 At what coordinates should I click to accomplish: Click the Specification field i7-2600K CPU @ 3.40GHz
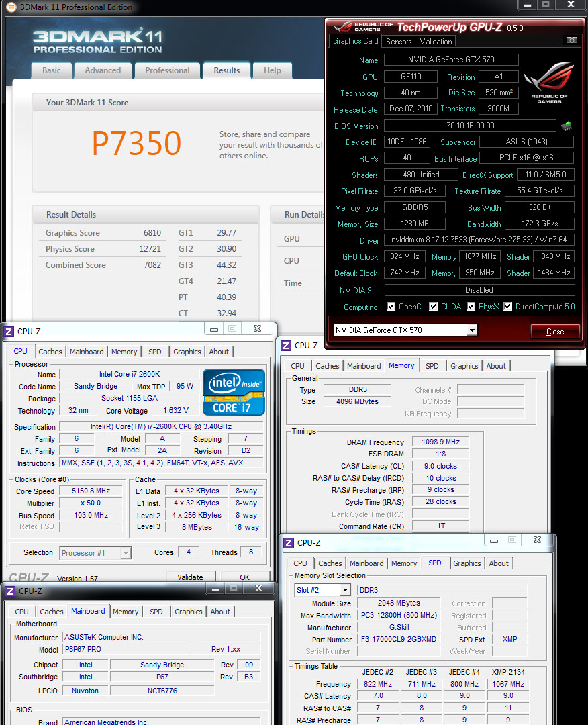[161, 426]
